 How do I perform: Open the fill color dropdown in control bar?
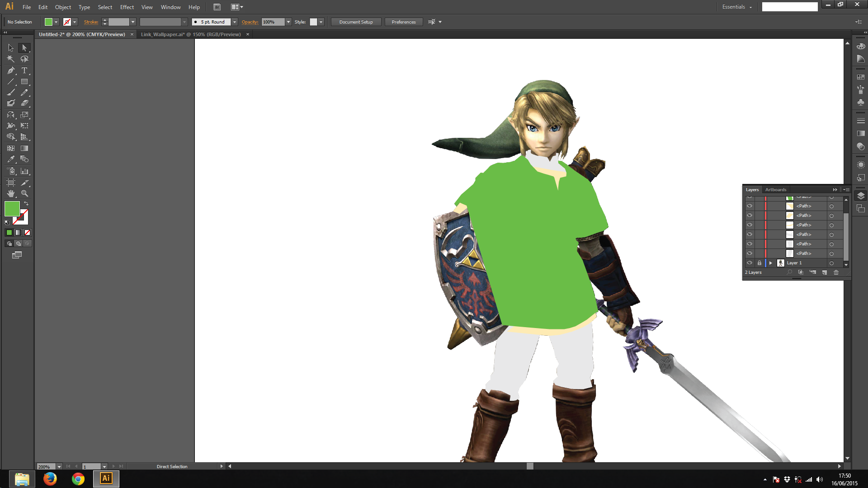tap(56, 22)
